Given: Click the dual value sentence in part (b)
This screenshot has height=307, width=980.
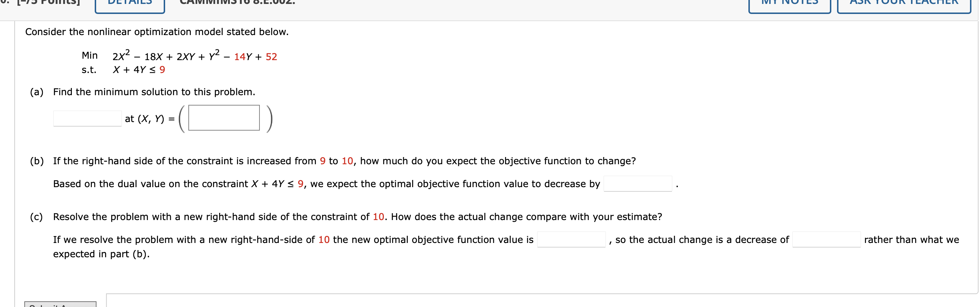Looking at the screenshot, I should [327, 184].
